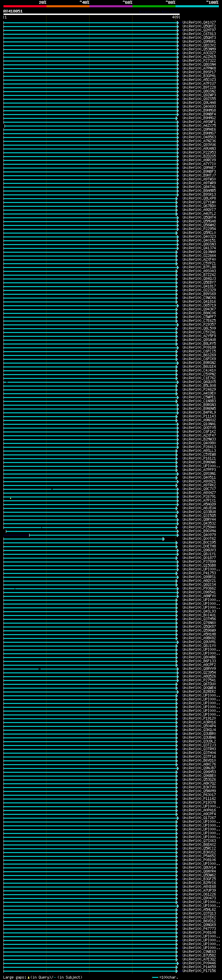Click the white query sequence bar

pos(92,14)
